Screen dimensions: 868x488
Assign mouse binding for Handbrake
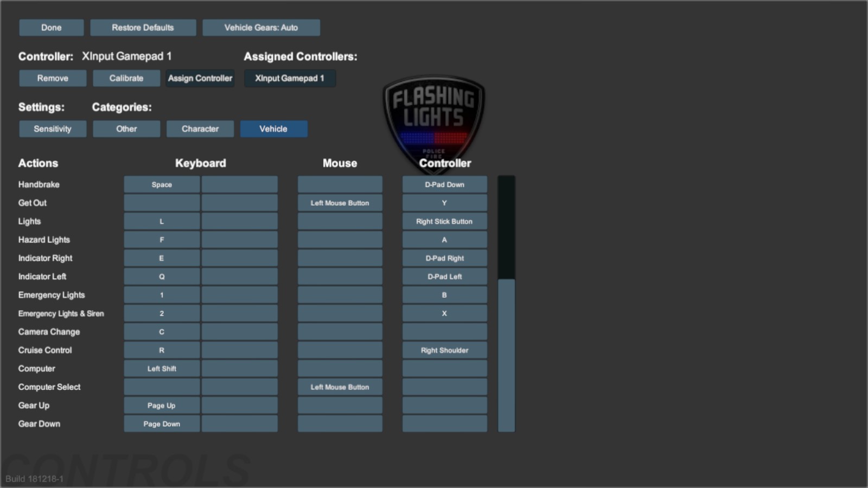tap(340, 184)
